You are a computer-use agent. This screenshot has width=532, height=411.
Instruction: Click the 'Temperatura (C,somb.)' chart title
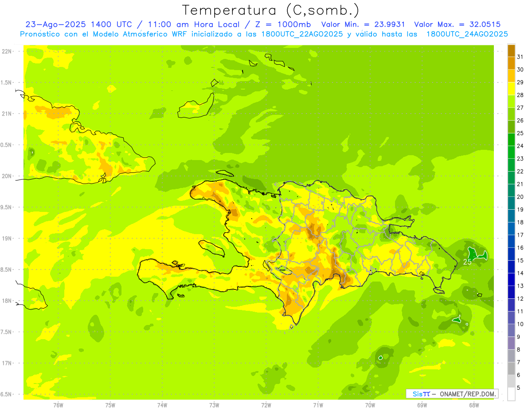(x=270, y=10)
